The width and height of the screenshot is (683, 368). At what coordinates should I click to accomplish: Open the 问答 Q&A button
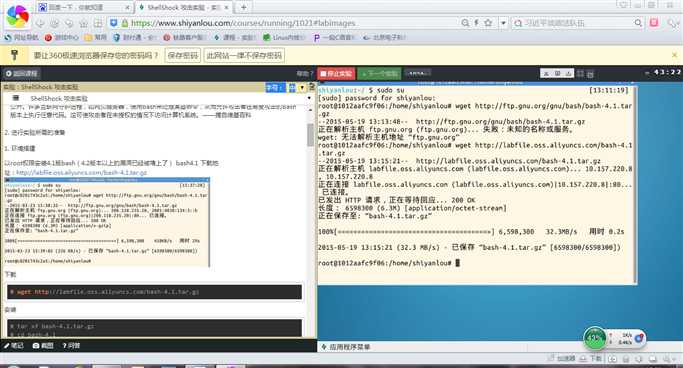point(71,345)
